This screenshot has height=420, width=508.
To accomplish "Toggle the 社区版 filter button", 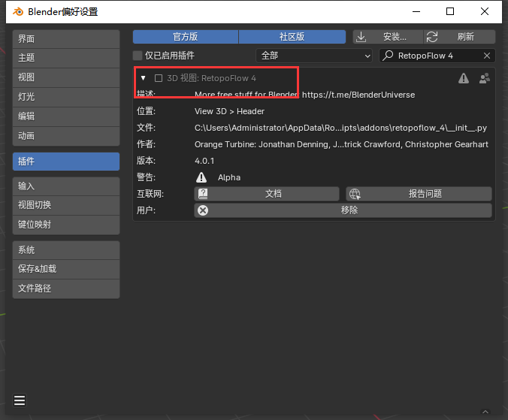I will [x=292, y=37].
